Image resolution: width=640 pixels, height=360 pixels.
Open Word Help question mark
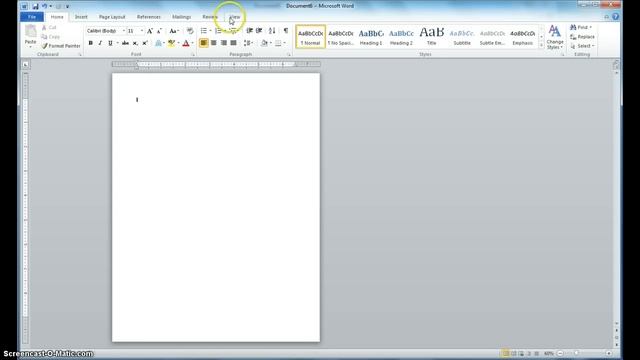click(x=616, y=17)
